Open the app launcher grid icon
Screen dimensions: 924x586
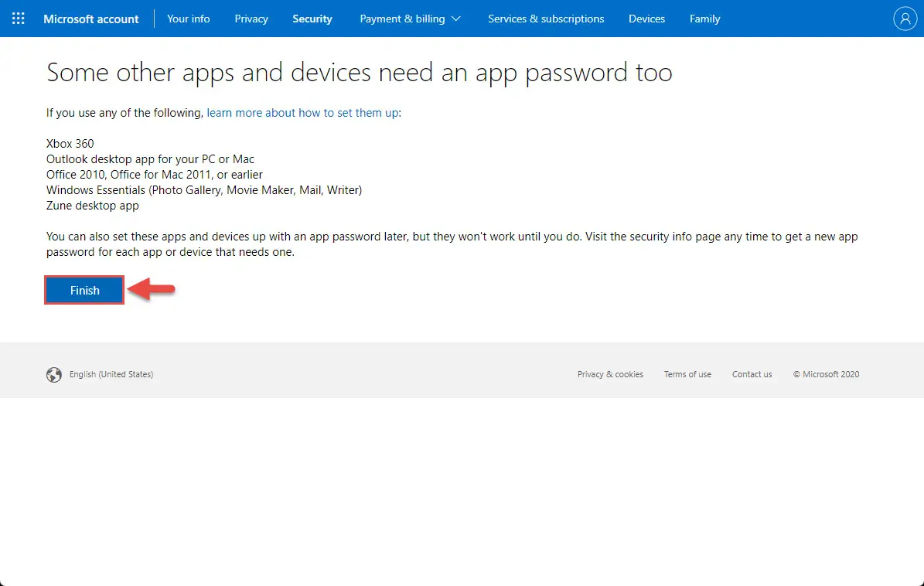click(x=19, y=19)
